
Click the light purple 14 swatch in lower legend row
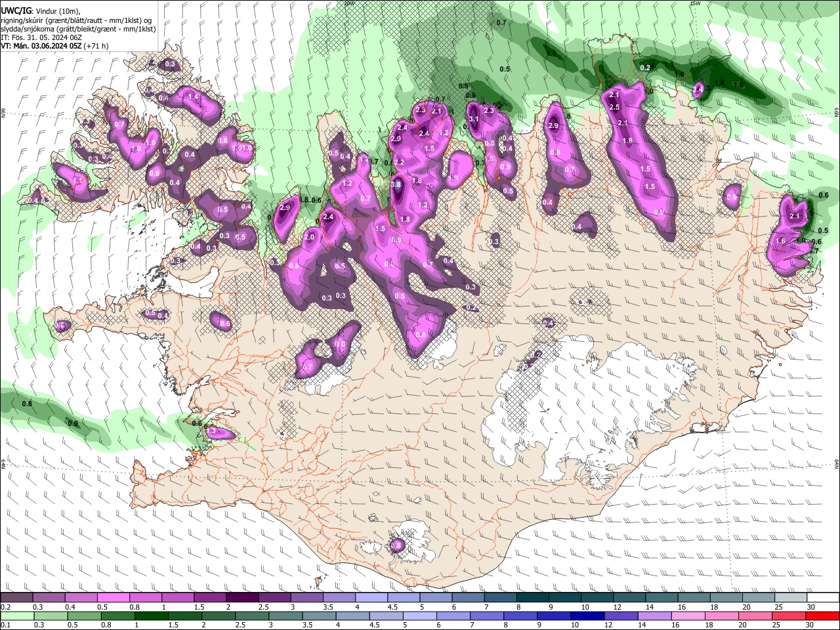[655, 616]
